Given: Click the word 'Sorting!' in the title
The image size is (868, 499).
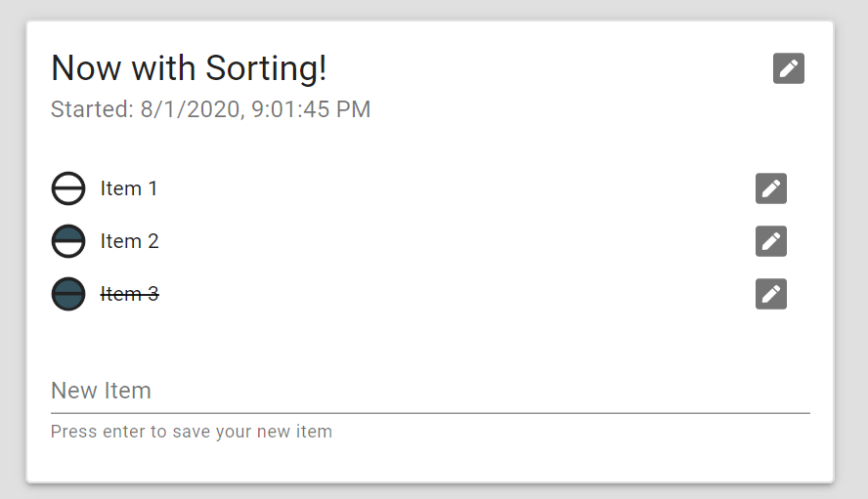Looking at the screenshot, I should (266, 68).
